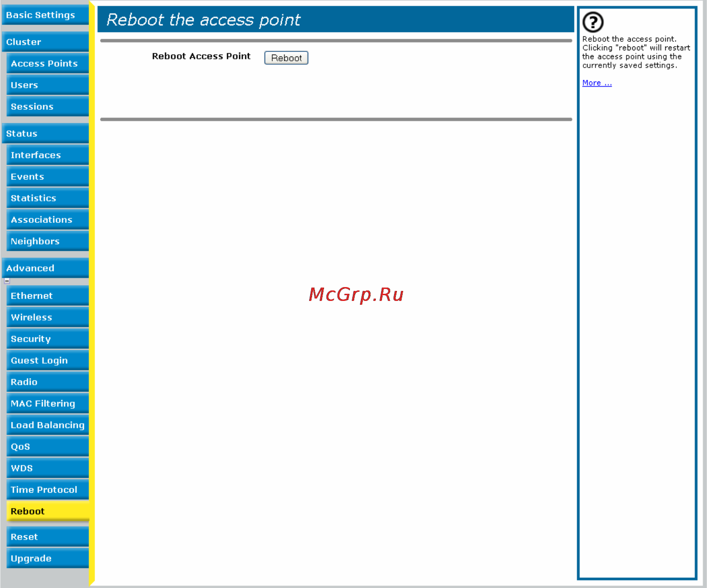The image size is (707, 588).
Task: Open Wireless settings
Action: (47, 317)
